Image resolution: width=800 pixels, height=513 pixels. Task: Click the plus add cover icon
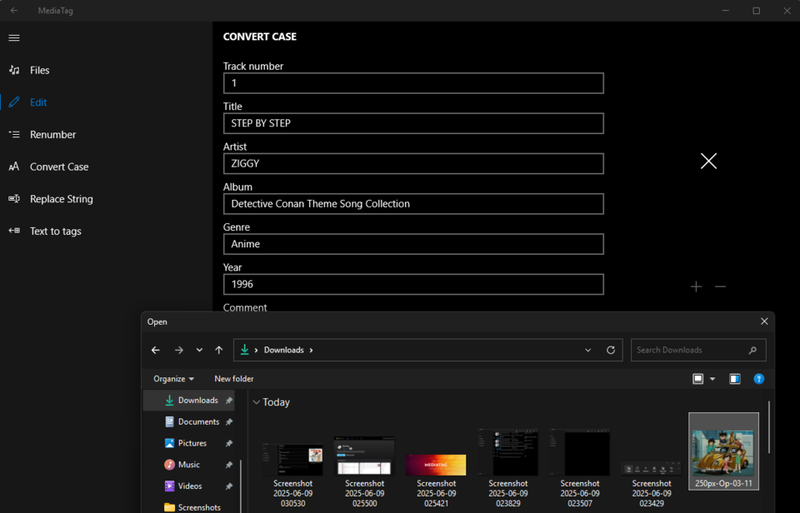tap(696, 287)
